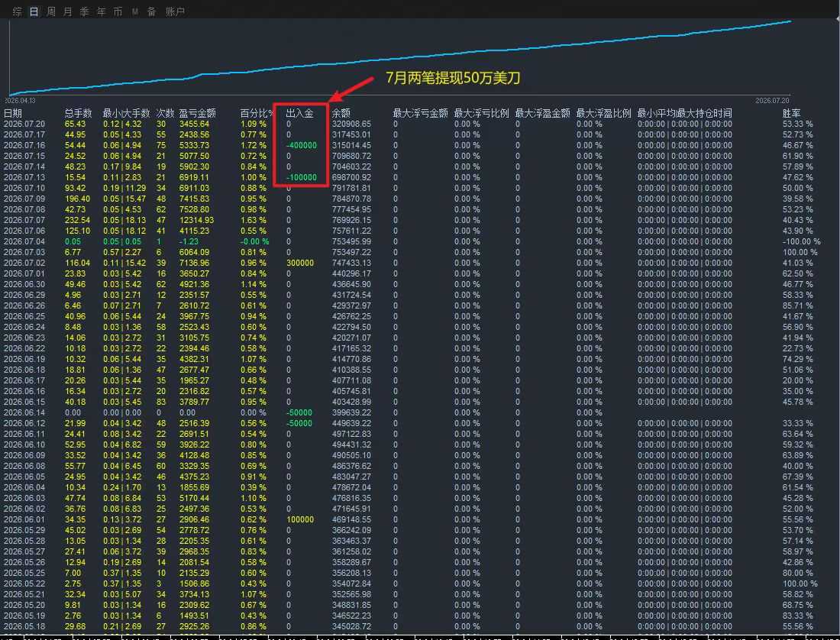The width and height of the screenshot is (840, 640).
Task: Open the 备 notes tab
Action: [x=152, y=11]
